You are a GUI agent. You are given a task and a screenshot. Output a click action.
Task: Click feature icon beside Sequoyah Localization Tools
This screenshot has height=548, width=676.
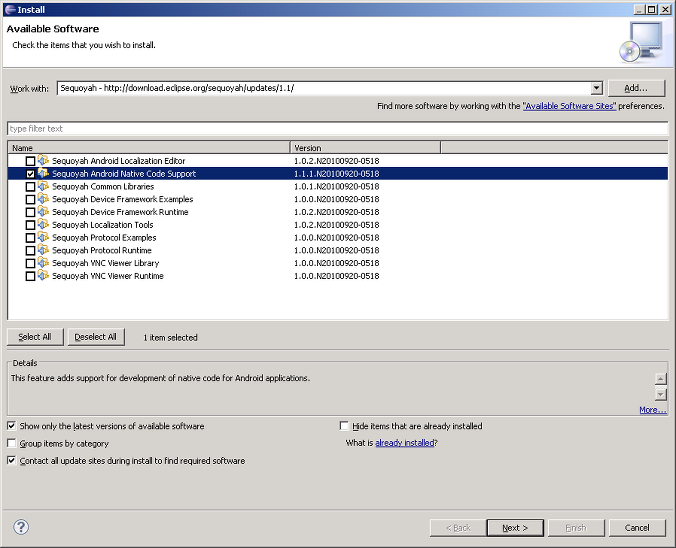click(43, 225)
